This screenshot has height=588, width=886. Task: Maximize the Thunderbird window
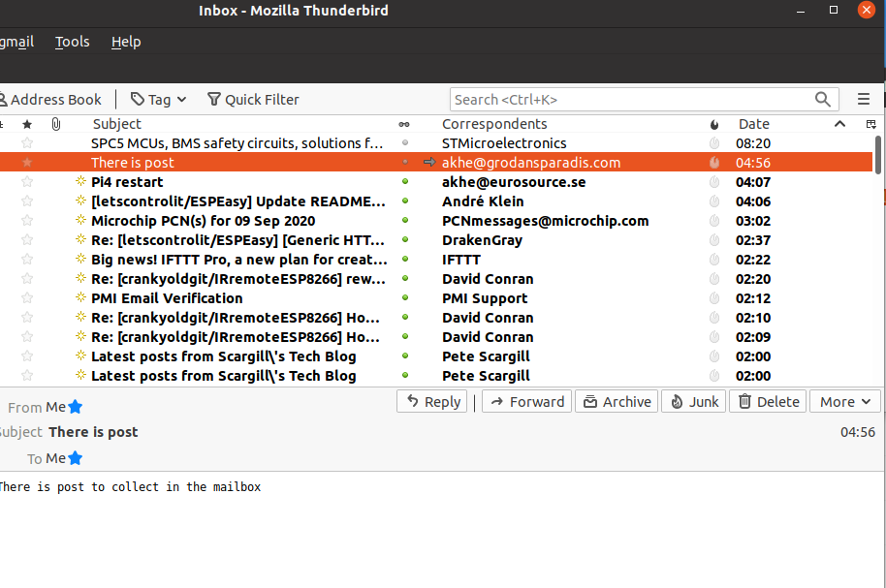pos(834,10)
